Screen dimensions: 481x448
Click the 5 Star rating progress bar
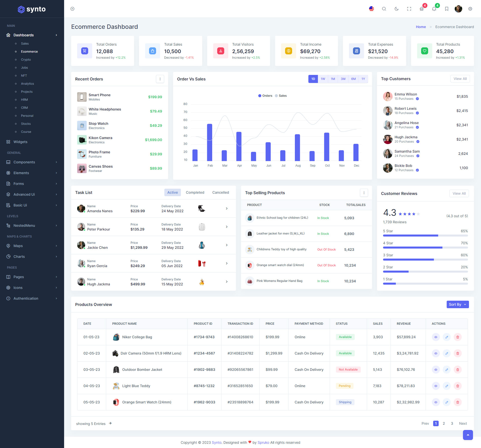pos(425,236)
